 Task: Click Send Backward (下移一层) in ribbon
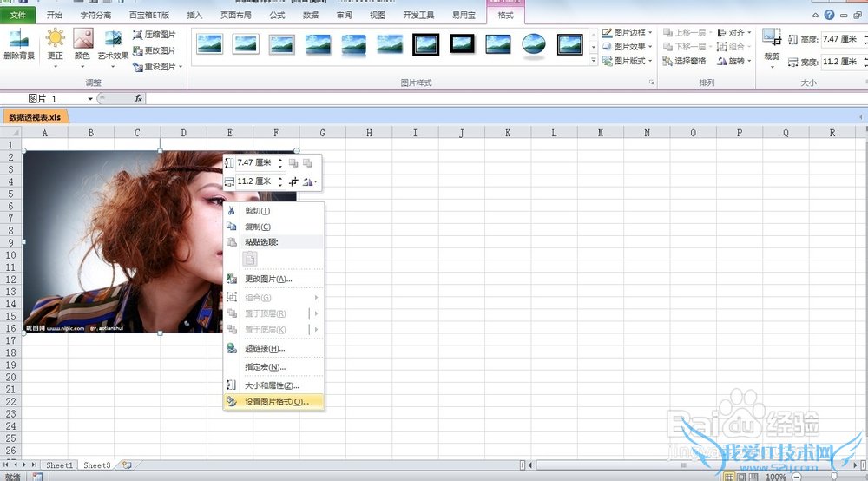[687, 47]
